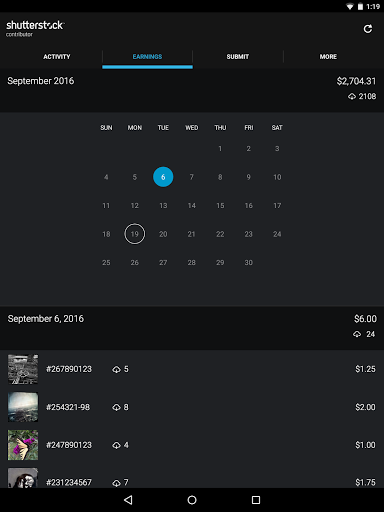Open the Shutterstock contributor logo
384x512 pixels.
click(35, 28)
